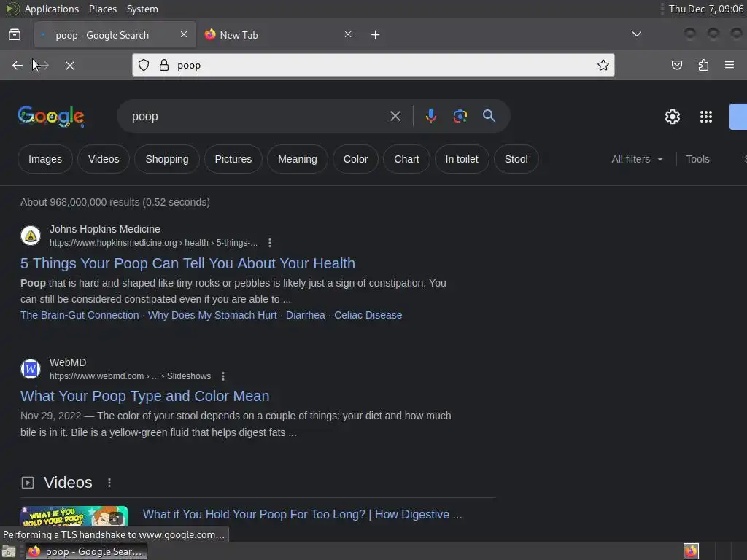Select the Stool filter chip
This screenshot has height=560, width=747.
[516, 159]
